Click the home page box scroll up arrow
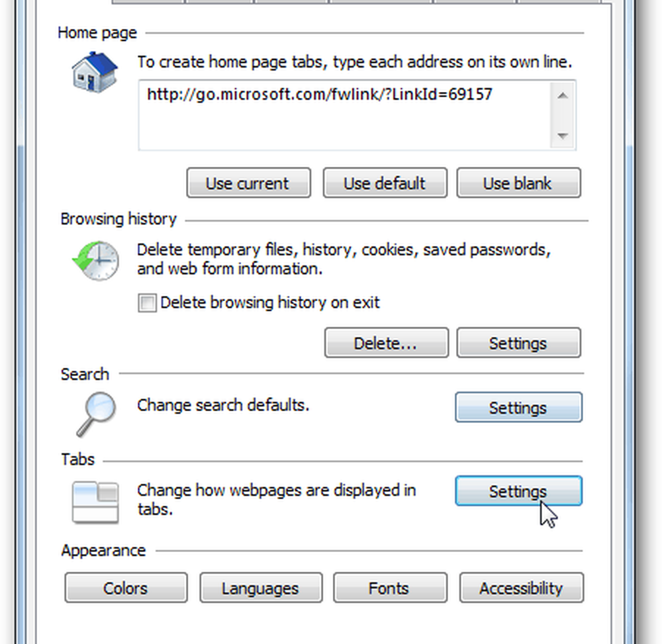 pyautogui.click(x=563, y=95)
